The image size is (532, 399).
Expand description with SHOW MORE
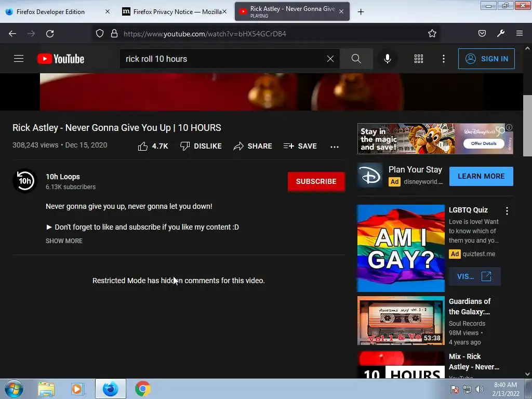pos(64,241)
